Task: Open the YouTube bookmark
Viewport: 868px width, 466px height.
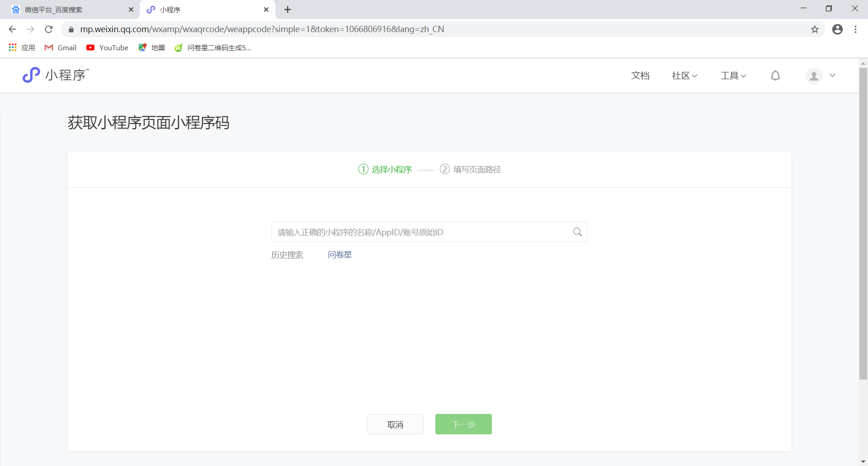Action: tap(108, 48)
